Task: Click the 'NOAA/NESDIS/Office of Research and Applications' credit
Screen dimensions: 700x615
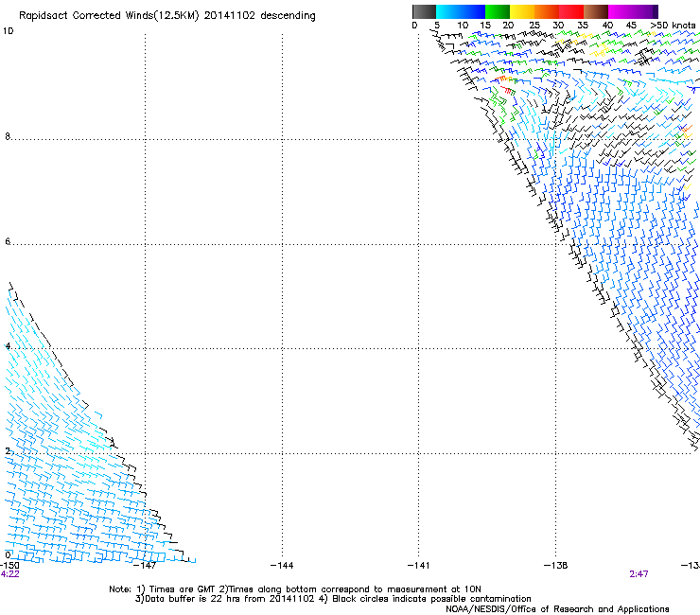Action: [x=557, y=609]
